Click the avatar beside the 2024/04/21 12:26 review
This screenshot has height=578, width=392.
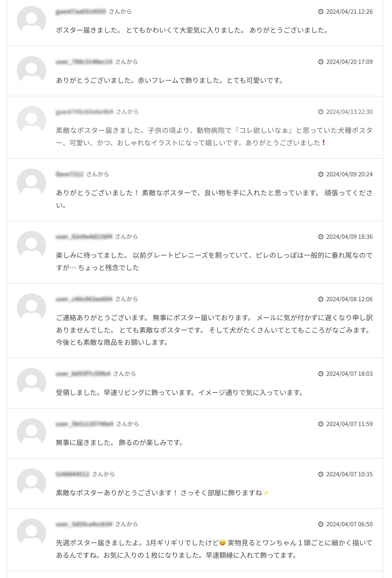click(31, 20)
